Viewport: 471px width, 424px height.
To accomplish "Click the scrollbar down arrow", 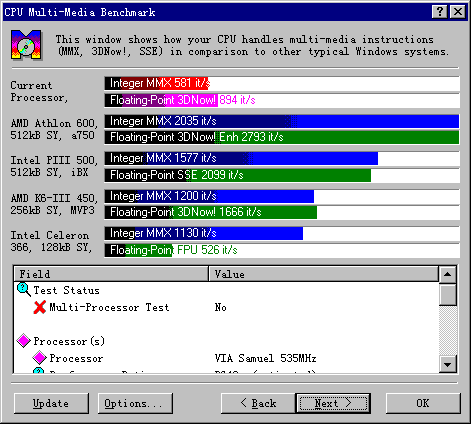I will (448, 364).
